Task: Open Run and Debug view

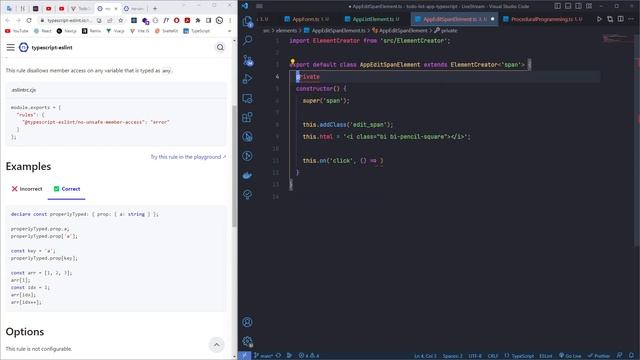Action: click(247, 79)
